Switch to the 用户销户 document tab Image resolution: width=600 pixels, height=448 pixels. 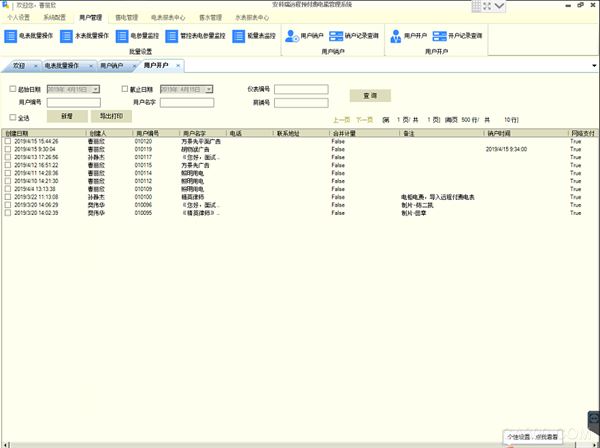[113, 66]
